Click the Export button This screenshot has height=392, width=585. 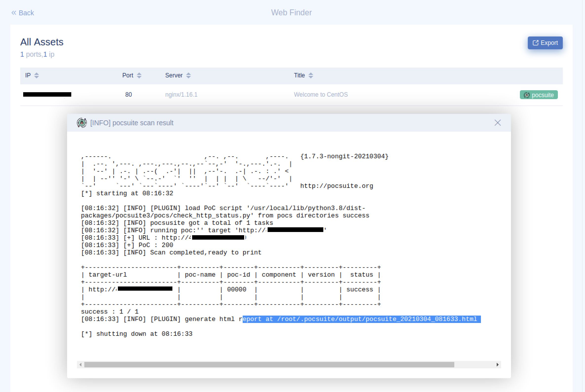545,43
